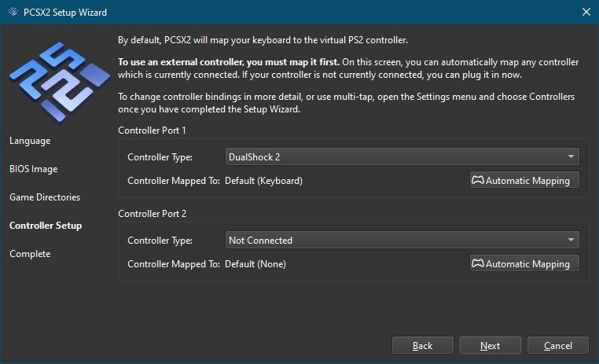Close the PCSX2 Setup Wizard window
The image size is (599, 364).
pyautogui.click(x=585, y=12)
